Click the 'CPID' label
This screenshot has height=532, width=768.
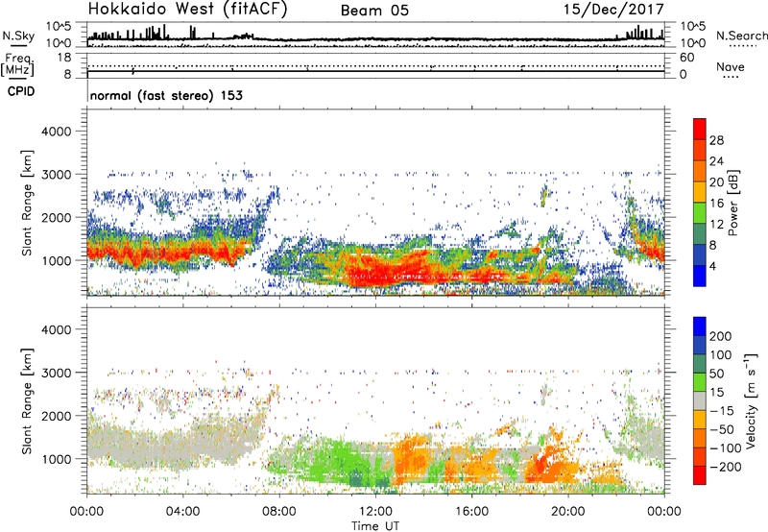click(21, 91)
